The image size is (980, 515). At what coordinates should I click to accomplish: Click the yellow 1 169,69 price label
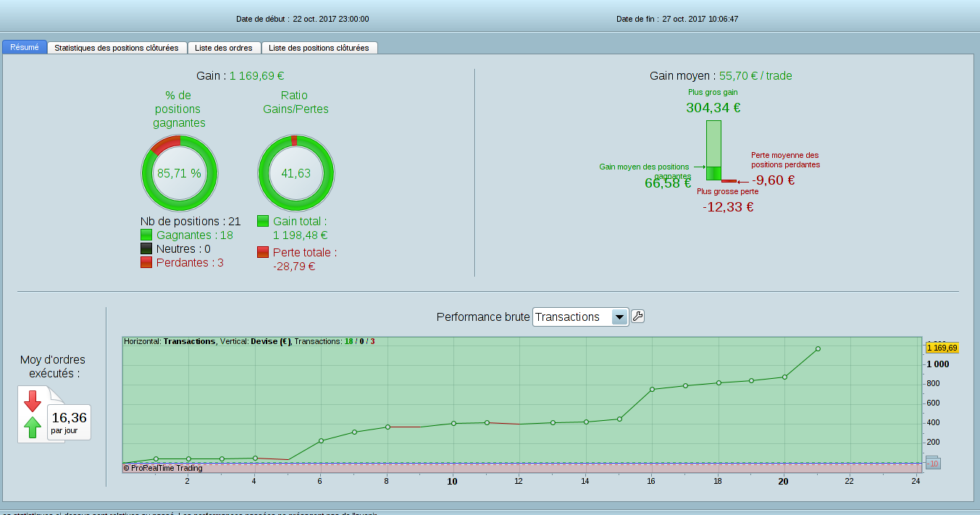(x=942, y=348)
